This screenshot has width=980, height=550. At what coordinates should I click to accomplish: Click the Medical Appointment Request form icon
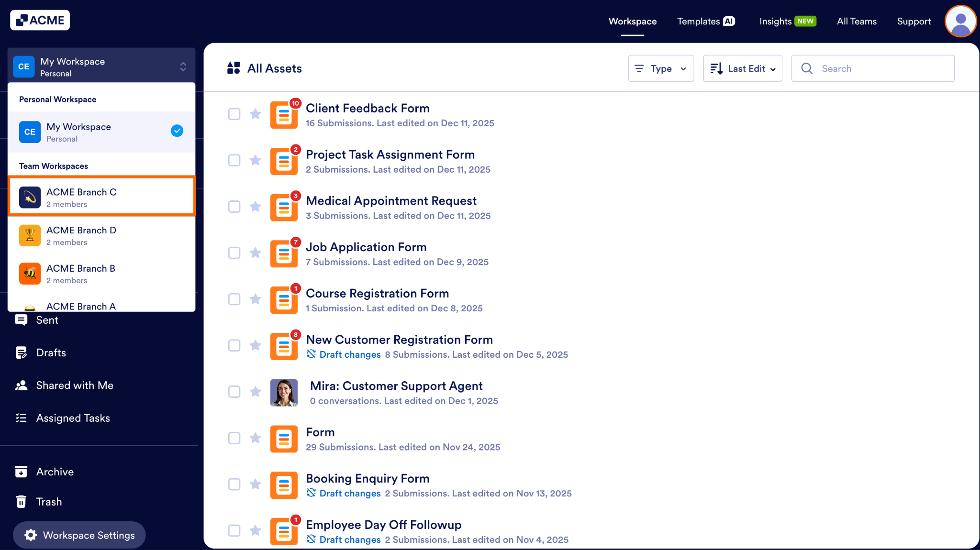[284, 208]
